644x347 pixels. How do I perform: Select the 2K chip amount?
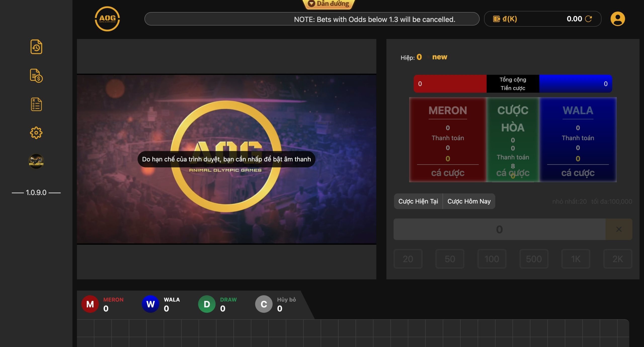618,259
